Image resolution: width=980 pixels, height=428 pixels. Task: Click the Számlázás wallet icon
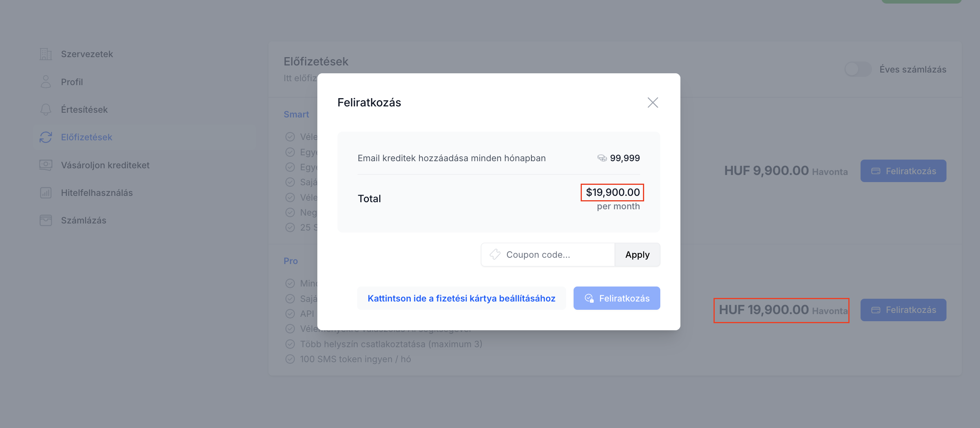point(46,220)
